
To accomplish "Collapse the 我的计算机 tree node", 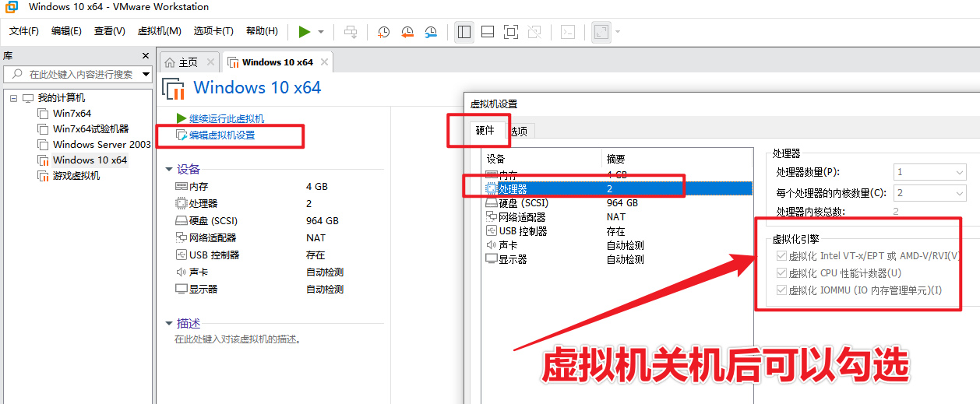I will (13, 98).
